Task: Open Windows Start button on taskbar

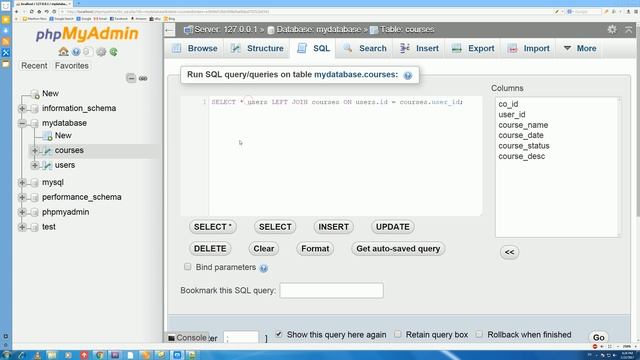Action: (x=7, y=355)
